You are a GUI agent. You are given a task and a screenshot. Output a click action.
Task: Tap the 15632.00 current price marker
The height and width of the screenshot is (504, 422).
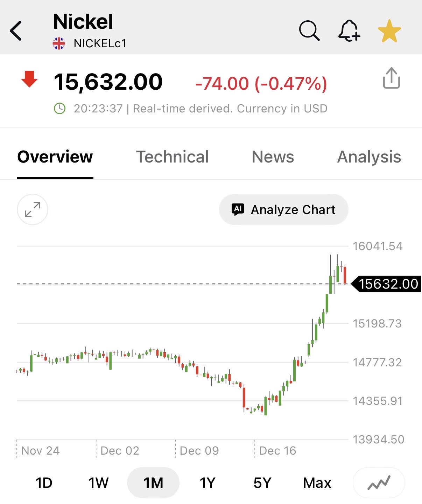pyautogui.click(x=388, y=284)
